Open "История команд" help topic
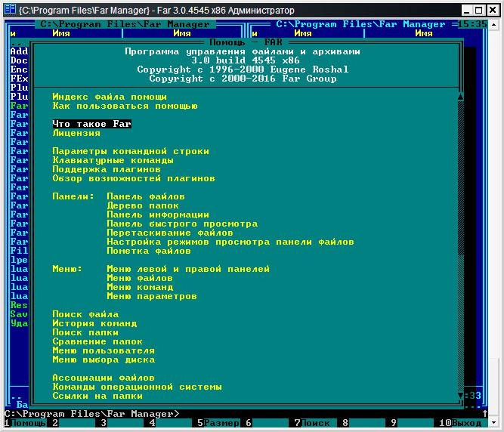 tap(94, 323)
